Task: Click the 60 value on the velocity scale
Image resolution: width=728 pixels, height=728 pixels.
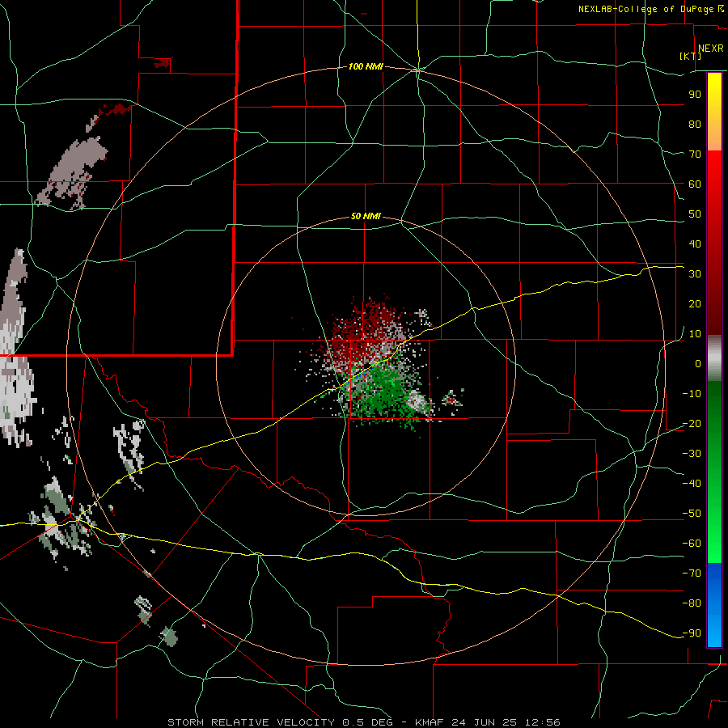Action: click(695, 184)
